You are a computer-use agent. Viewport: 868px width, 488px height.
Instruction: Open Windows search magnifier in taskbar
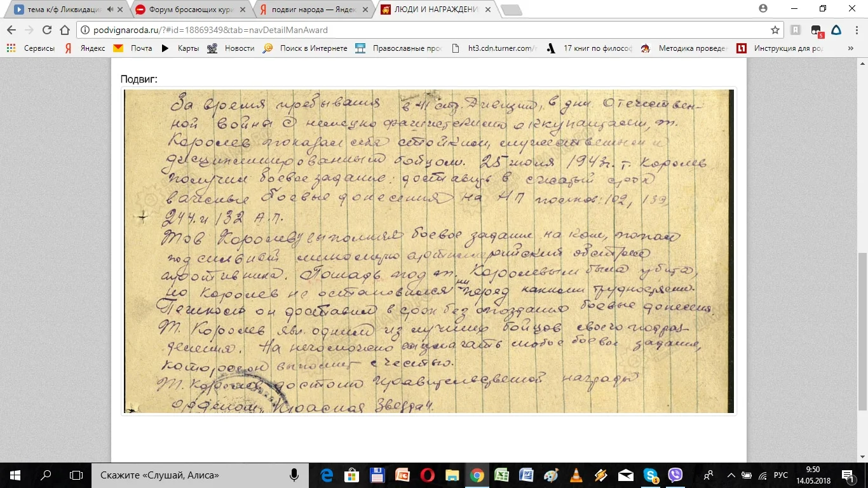(x=46, y=475)
